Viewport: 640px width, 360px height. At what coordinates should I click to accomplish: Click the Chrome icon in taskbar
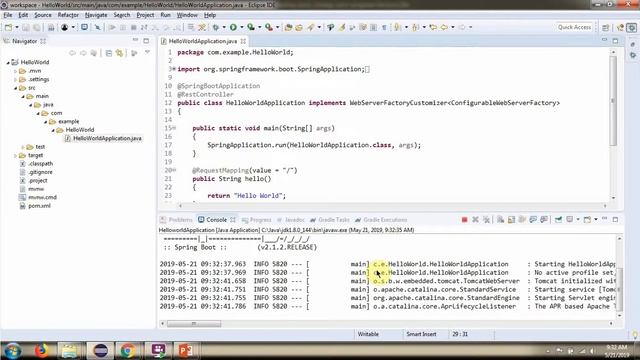click(128, 350)
